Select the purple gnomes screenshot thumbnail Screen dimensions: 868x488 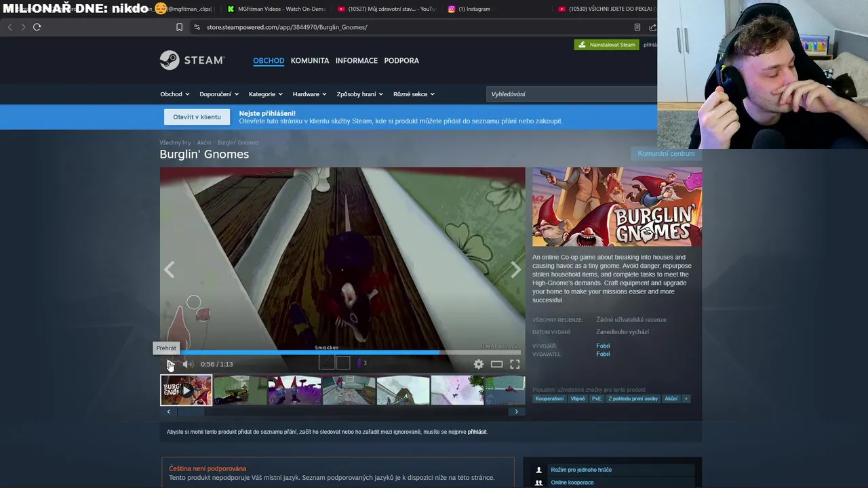[x=294, y=390]
